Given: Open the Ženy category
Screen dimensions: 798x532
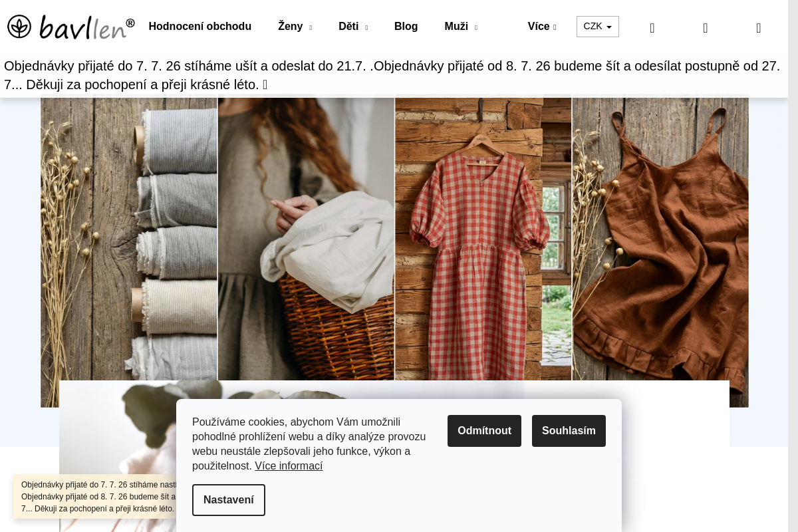Looking at the screenshot, I should (x=291, y=27).
